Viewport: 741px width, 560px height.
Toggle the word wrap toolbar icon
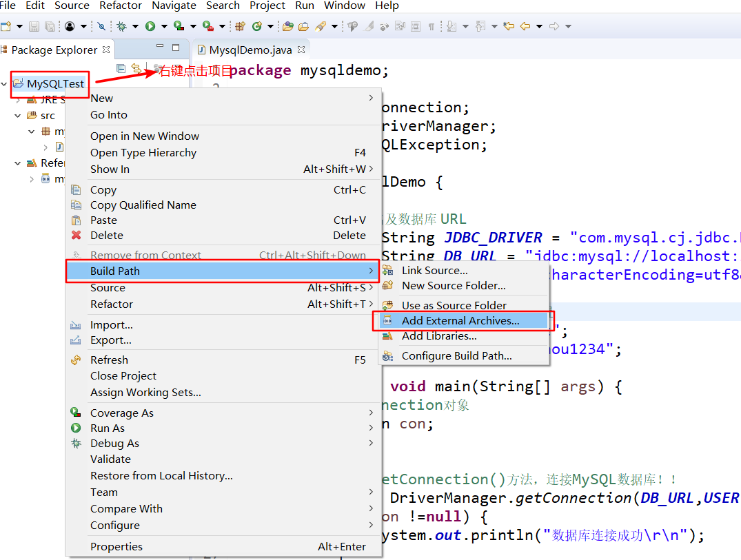(400, 26)
